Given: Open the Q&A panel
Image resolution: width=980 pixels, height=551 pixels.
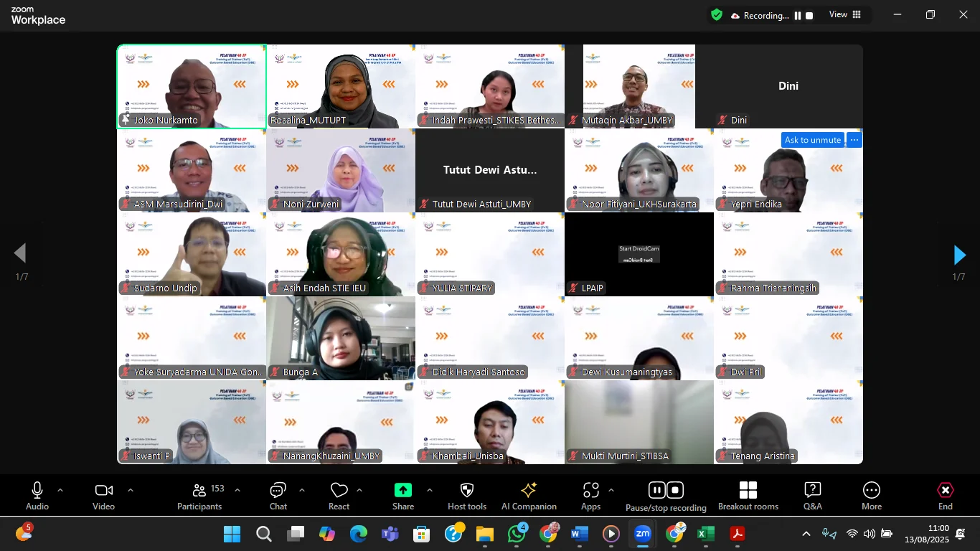Looking at the screenshot, I should (x=812, y=496).
